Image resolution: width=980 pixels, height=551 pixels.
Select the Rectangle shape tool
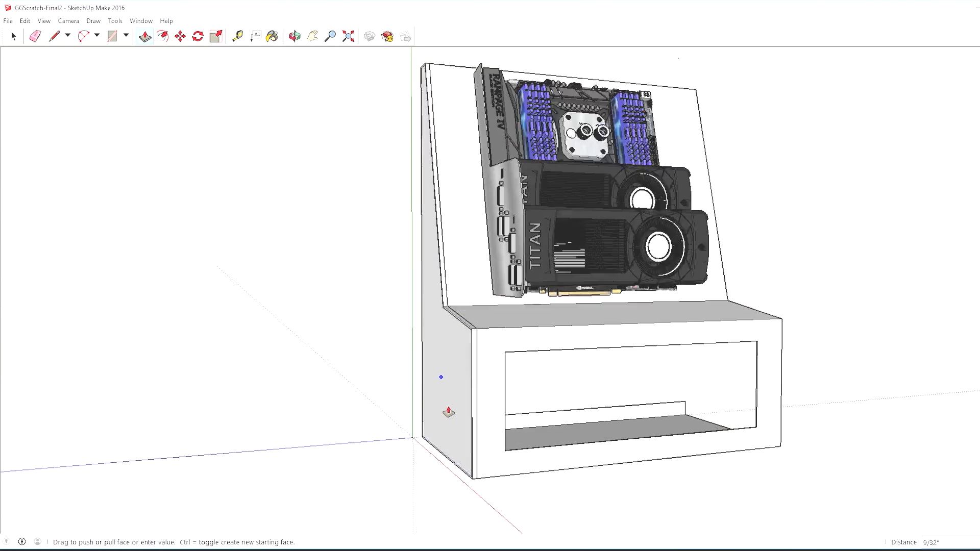point(112,36)
